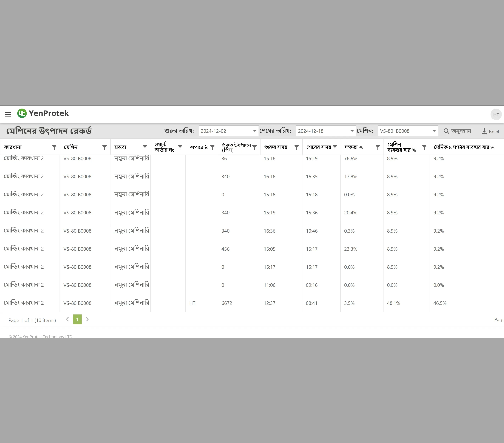The image size is (504, 443).
Task: Open the শুরুর তারিখ date dropdown arrow
Action: click(x=255, y=131)
